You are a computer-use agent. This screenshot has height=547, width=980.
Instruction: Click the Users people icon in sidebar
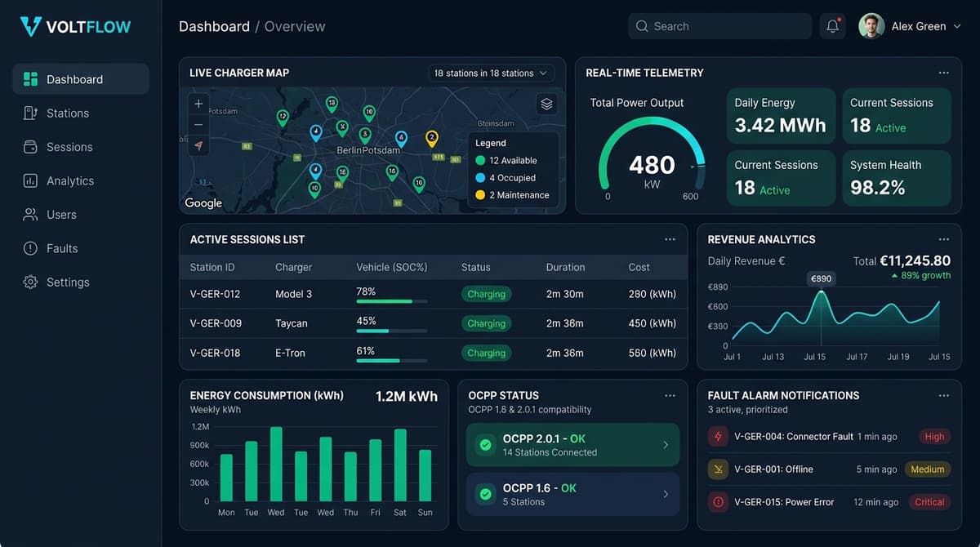pyautogui.click(x=30, y=215)
